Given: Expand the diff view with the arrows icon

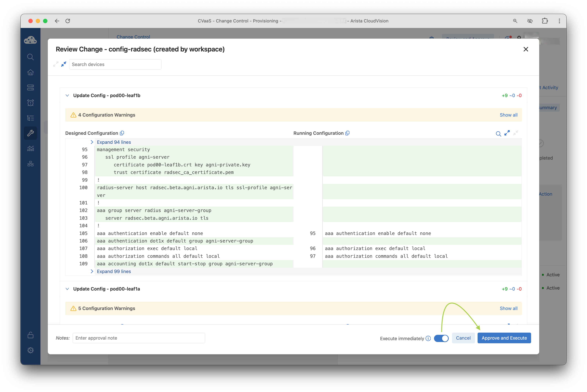Looking at the screenshot, I should click(507, 133).
